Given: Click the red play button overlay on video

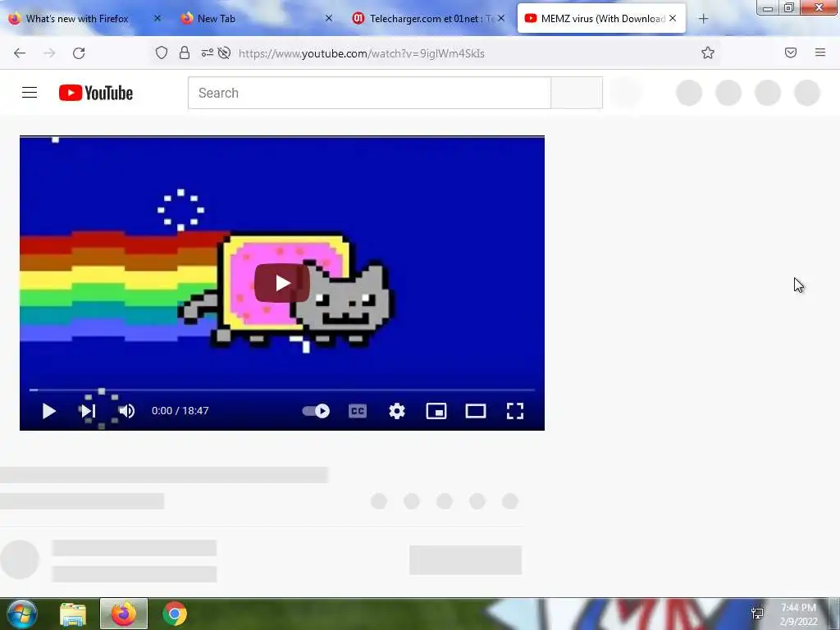Looking at the screenshot, I should [282, 283].
